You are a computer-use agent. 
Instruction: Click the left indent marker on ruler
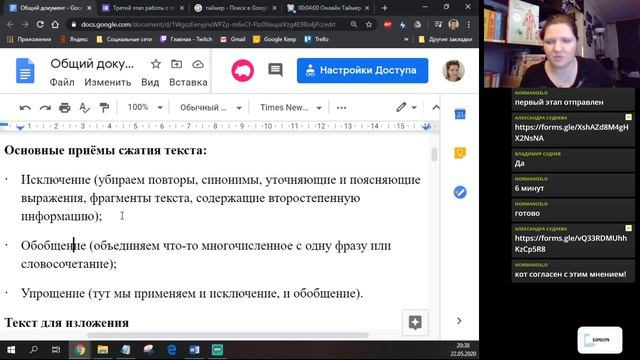[20, 127]
